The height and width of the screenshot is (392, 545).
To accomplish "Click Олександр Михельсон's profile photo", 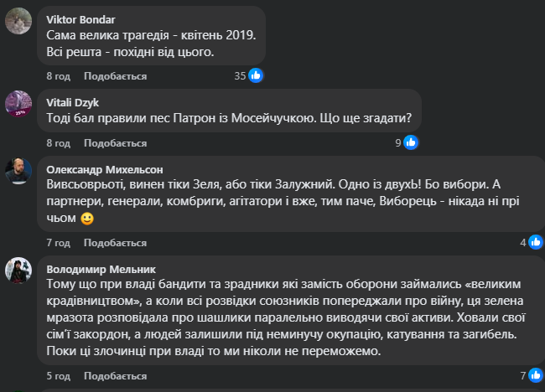I will 18,171.
